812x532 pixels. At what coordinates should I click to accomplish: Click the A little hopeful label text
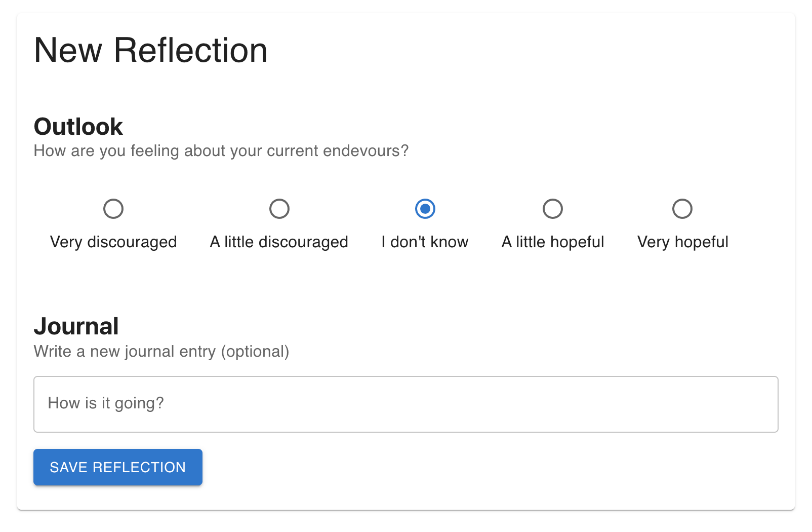(553, 242)
